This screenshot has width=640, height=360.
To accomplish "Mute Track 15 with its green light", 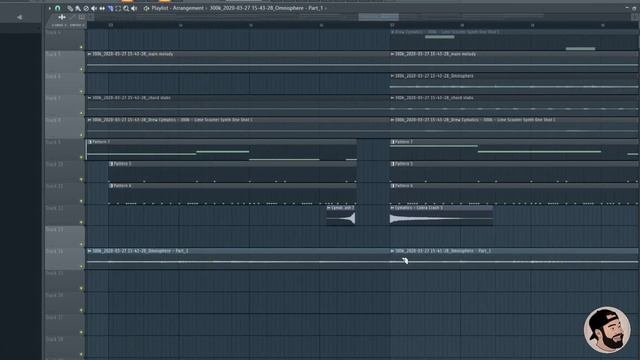I will pos(81,289).
